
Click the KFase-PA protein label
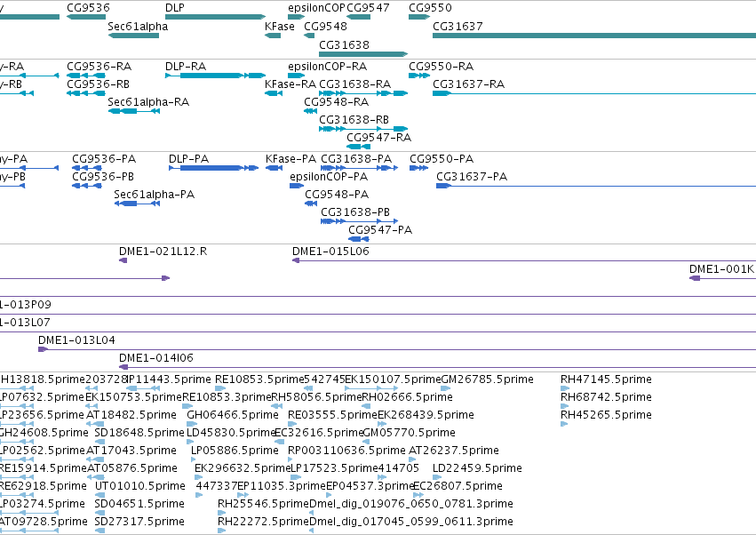click(x=291, y=159)
